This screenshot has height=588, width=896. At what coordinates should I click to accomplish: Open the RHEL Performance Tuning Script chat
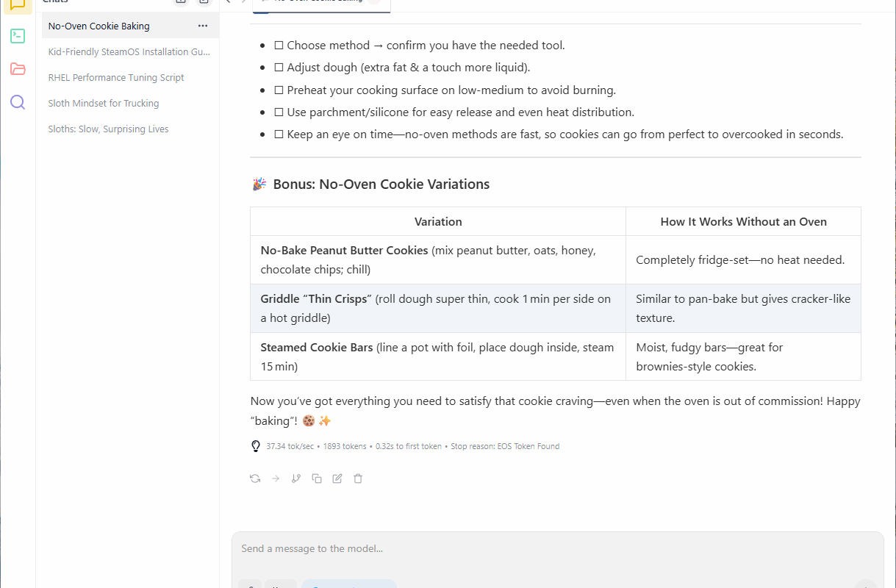tap(116, 77)
